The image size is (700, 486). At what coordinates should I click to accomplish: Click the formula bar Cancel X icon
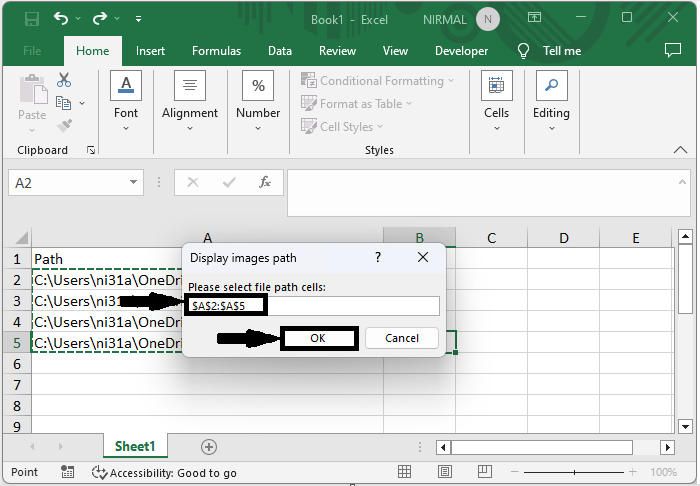click(x=193, y=182)
